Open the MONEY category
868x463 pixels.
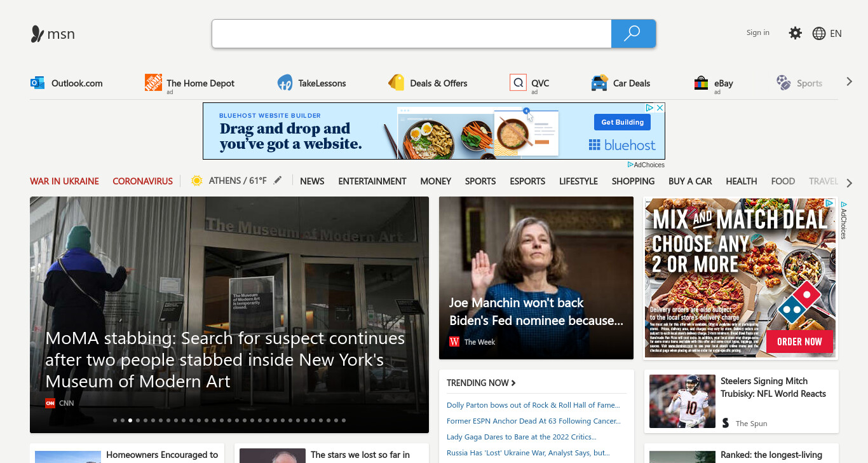tap(436, 181)
